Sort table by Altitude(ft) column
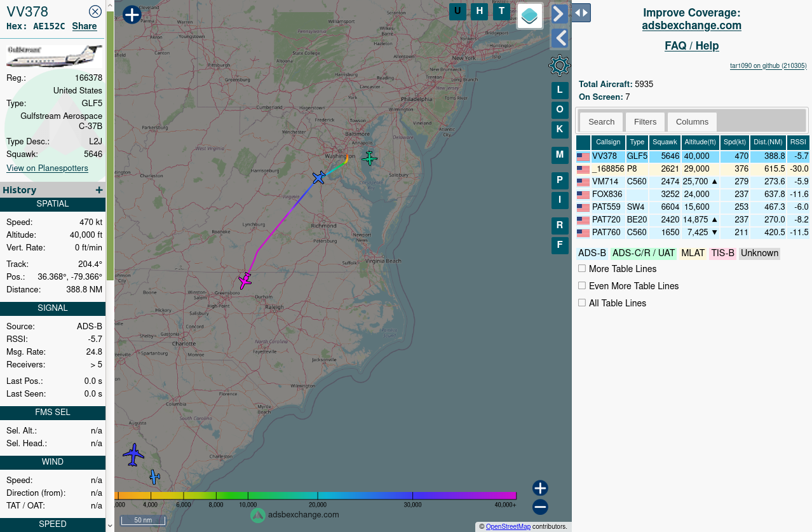812x532 pixels. coord(700,142)
